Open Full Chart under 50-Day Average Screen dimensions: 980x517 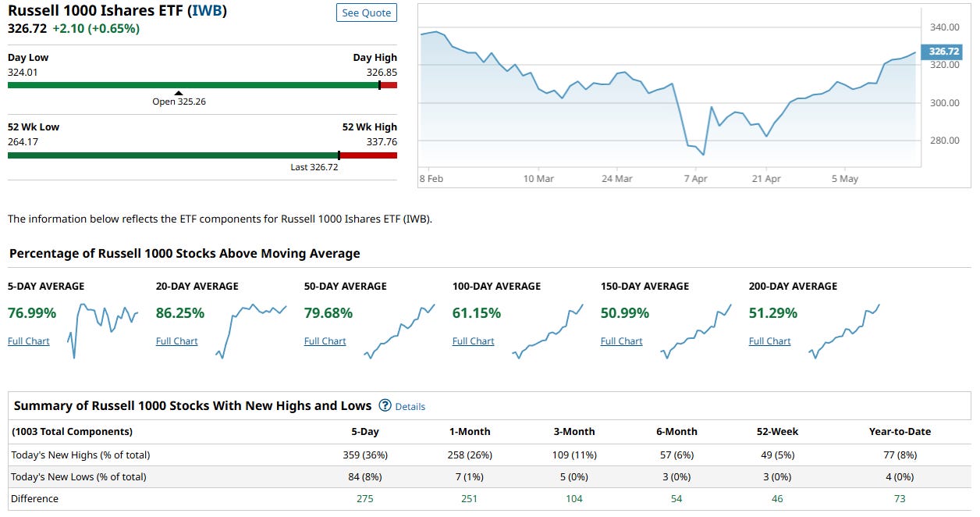[x=325, y=341]
